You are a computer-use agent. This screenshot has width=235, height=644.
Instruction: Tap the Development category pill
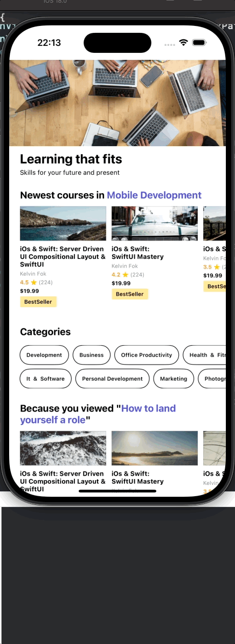pos(44,355)
